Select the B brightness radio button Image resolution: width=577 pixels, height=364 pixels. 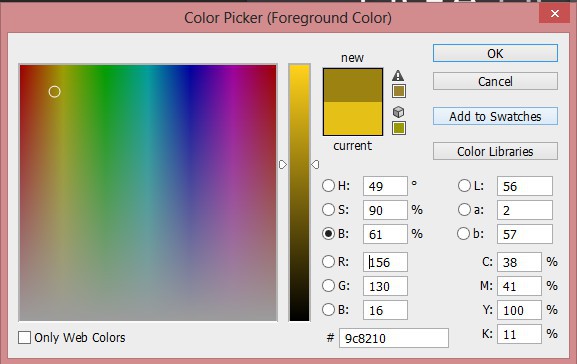[328, 234]
